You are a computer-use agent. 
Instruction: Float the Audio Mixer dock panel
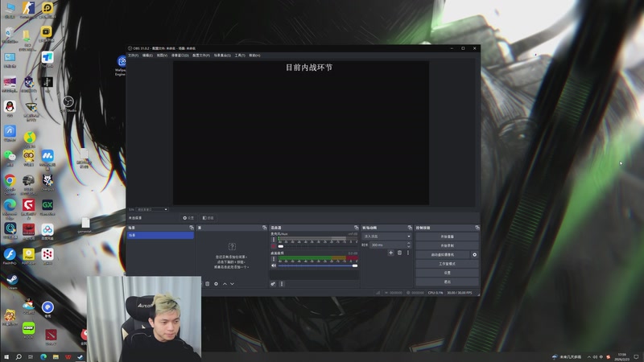coord(356,228)
